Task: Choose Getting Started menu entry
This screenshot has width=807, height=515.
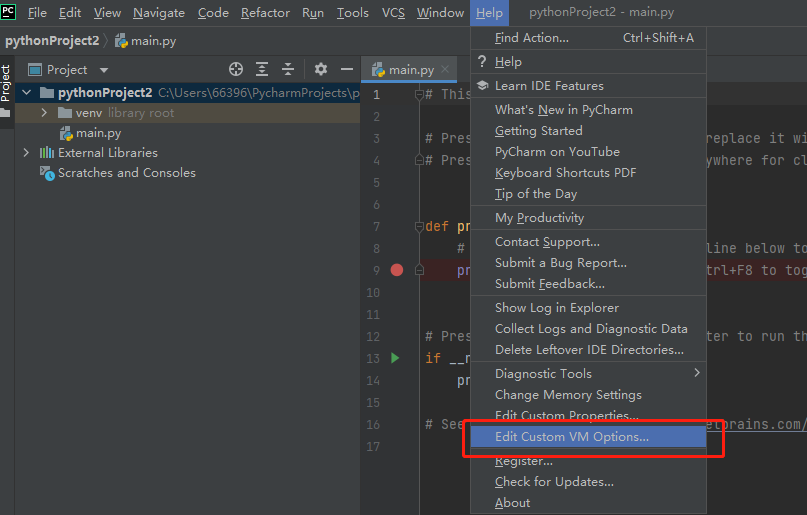Action: click(x=588, y=131)
